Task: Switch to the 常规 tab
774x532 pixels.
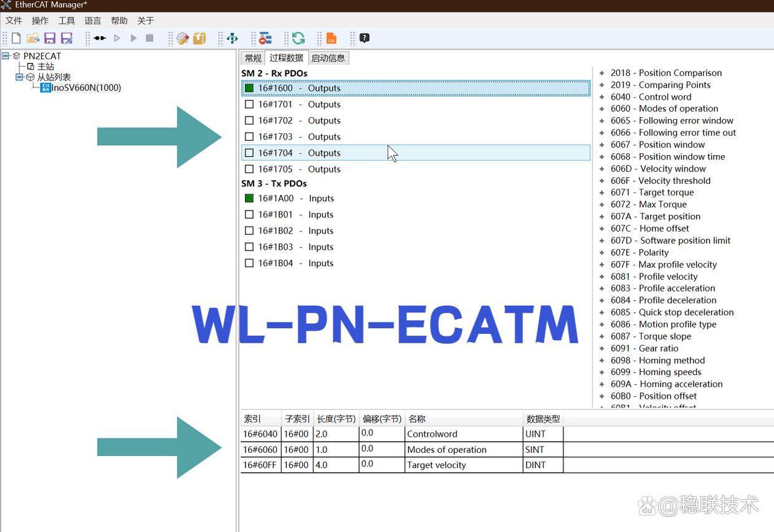Action: [253, 58]
